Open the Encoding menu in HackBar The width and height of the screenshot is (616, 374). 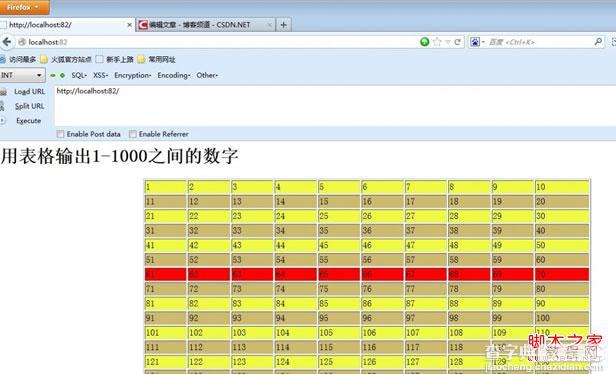pos(174,75)
